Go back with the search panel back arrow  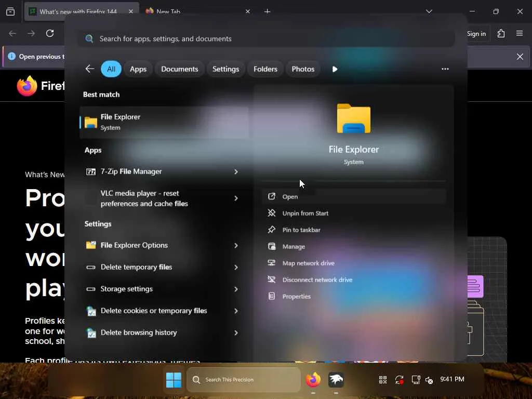click(89, 69)
